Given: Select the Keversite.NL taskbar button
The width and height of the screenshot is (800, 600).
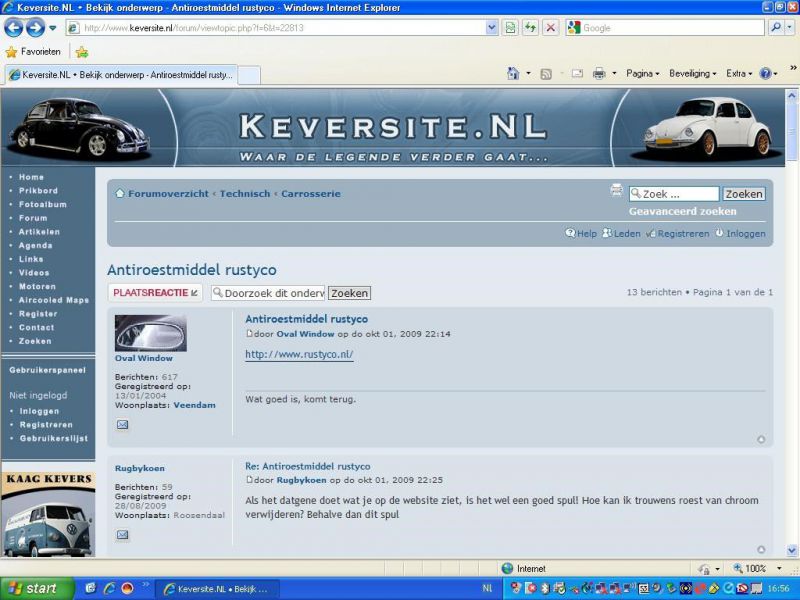Looking at the screenshot, I should [217, 589].
